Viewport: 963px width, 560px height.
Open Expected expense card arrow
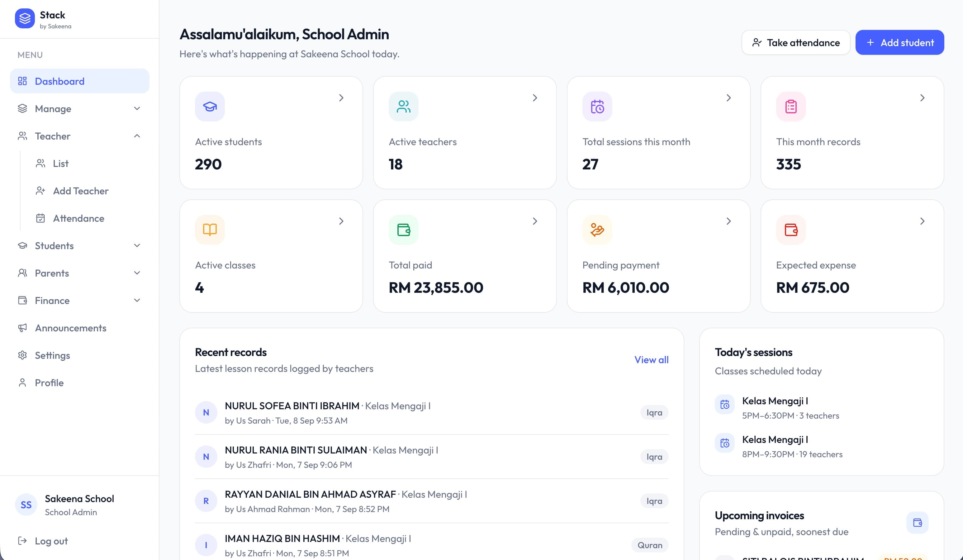(923, 221)
